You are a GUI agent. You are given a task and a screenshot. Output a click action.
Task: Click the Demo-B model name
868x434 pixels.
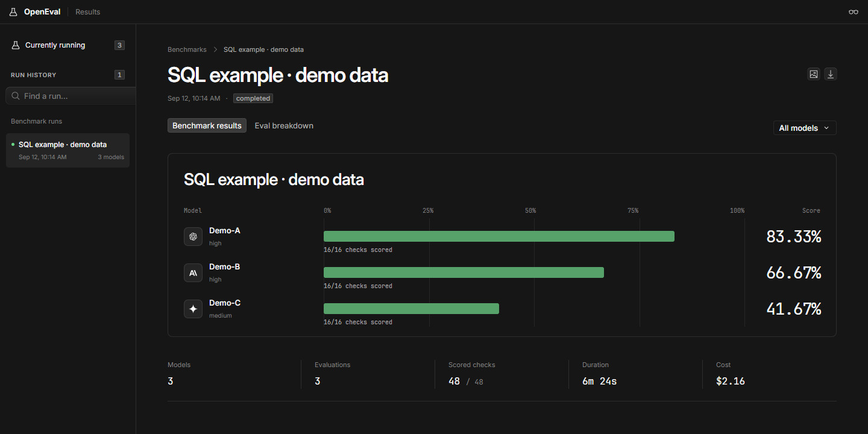pyautogui.click(x=225, y=266)
